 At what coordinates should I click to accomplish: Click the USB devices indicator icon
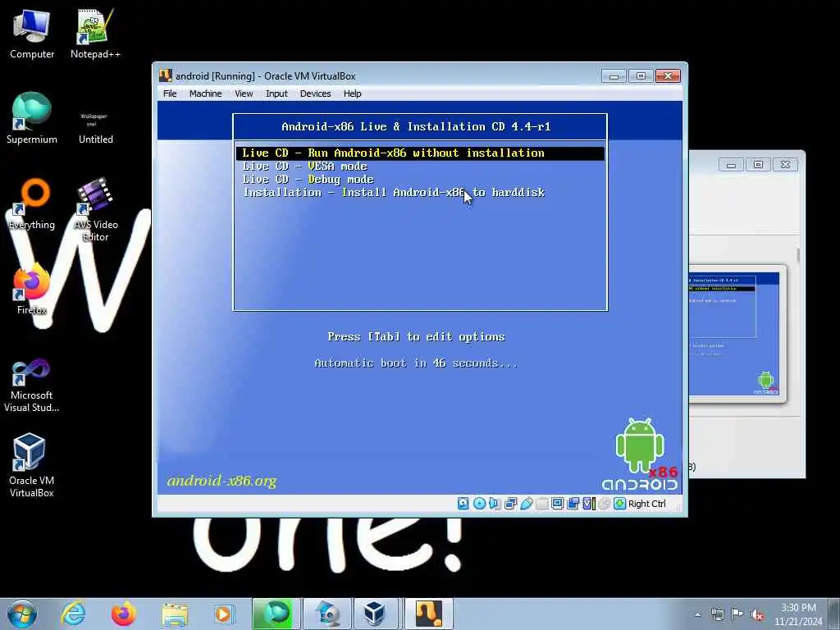526,504
